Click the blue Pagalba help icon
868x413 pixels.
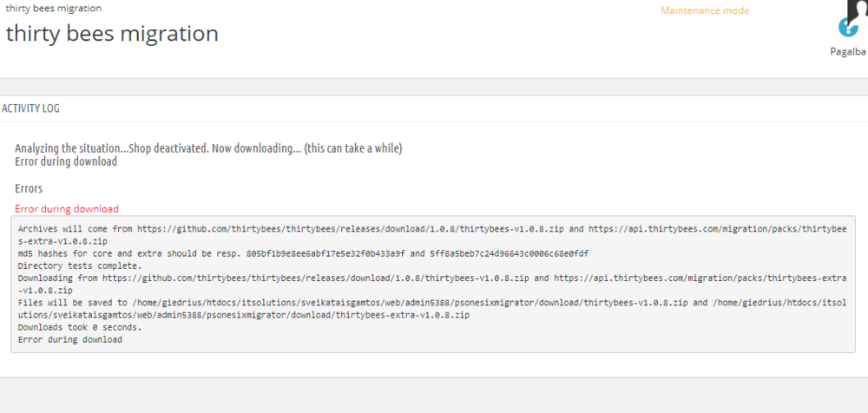pos(847,28)
